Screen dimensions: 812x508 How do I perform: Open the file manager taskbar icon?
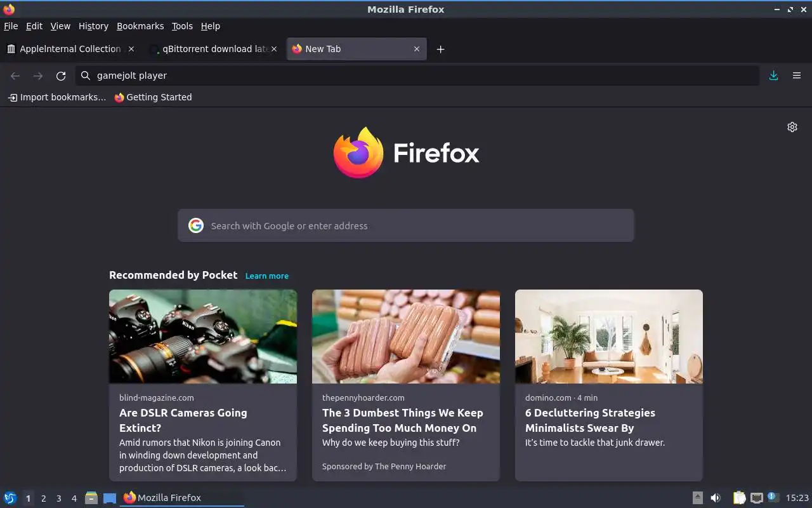(91, 498)
